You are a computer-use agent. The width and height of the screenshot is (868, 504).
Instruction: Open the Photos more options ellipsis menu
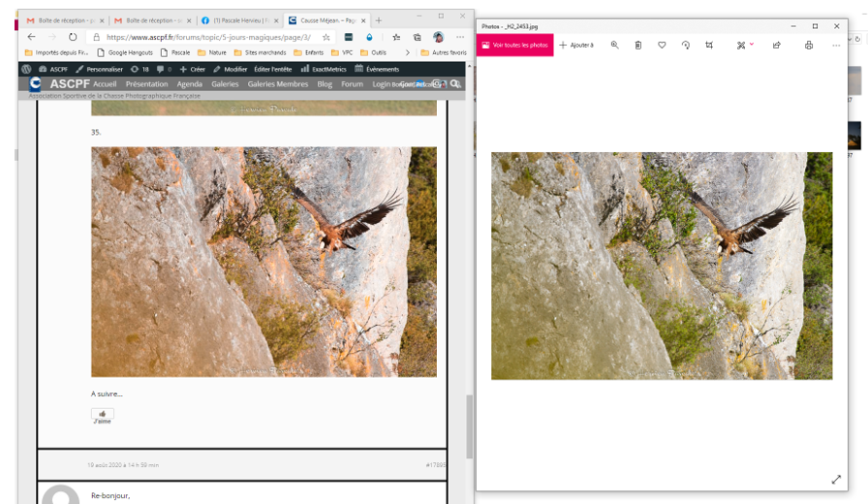tap(837, 45)
